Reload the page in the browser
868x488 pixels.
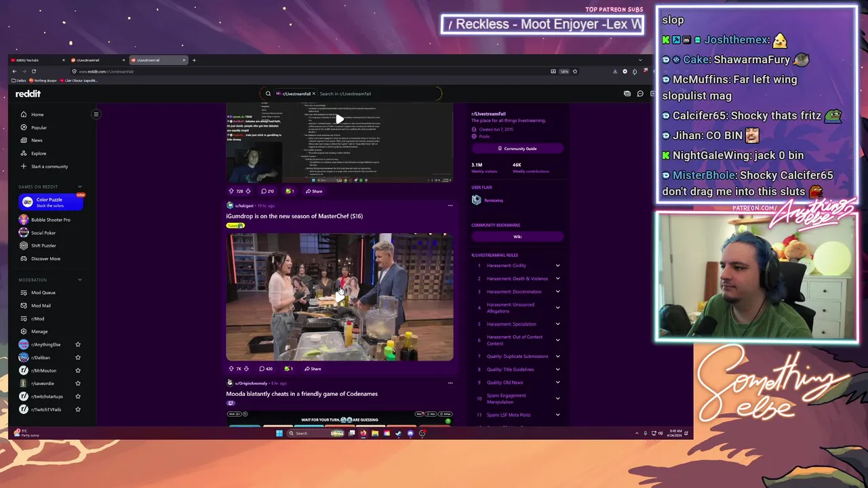34,71
